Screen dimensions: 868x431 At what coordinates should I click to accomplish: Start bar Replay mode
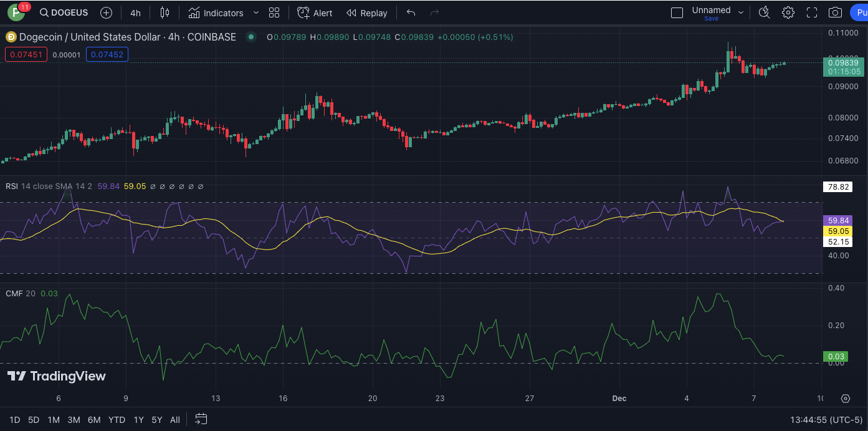367,12
